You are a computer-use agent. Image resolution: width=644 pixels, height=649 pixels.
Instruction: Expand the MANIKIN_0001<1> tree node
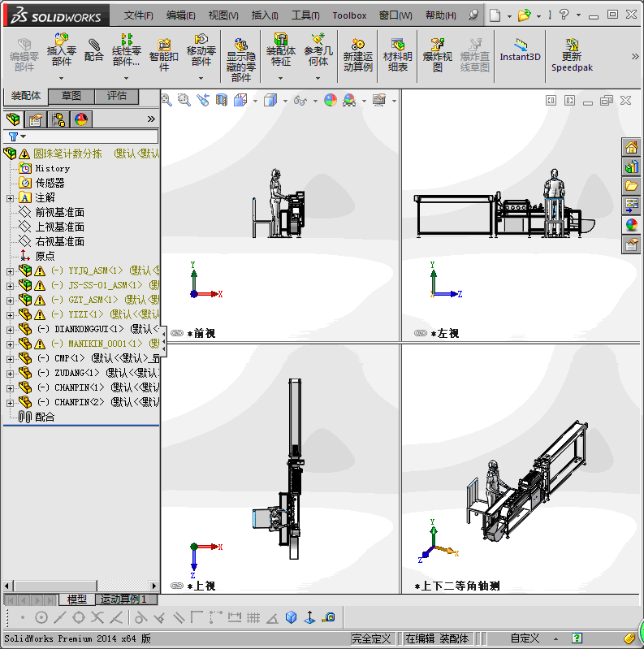pos(10,344)
